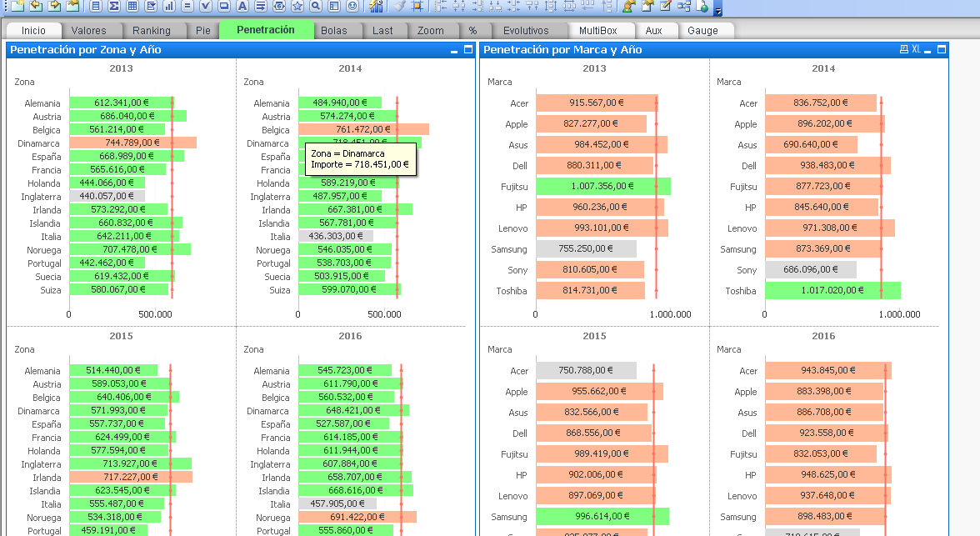Print the Penetración por Marca chart

tap(903, 49)
